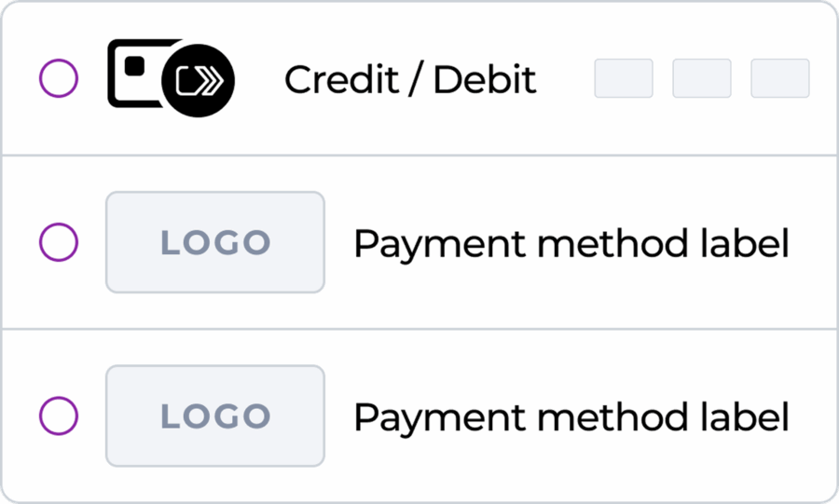Click the LOGO text in the middle option

(215, 242)
